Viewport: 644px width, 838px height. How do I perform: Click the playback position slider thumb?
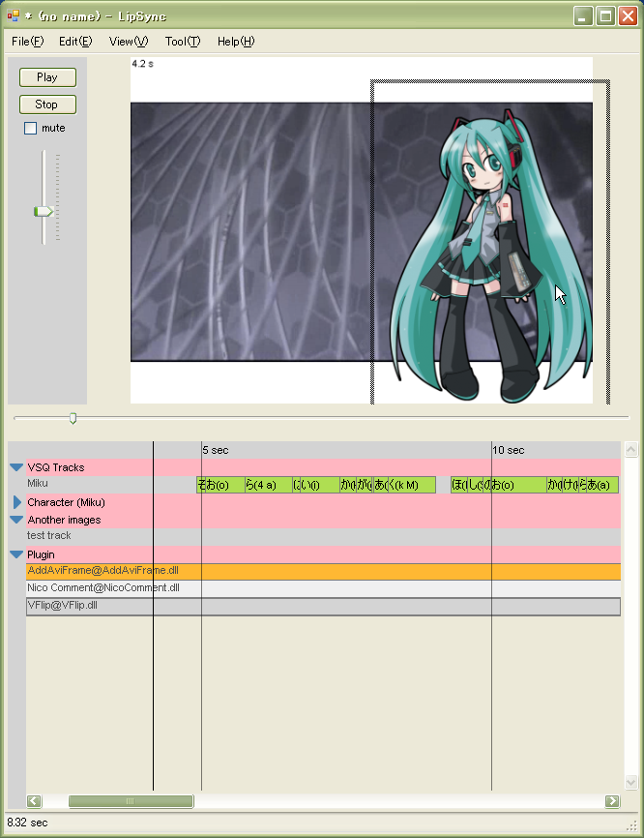[x=73, y=418]
